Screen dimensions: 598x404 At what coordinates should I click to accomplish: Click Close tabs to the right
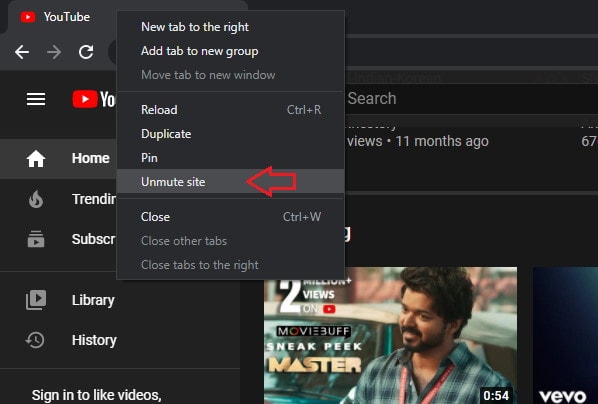tap(230, 265)
